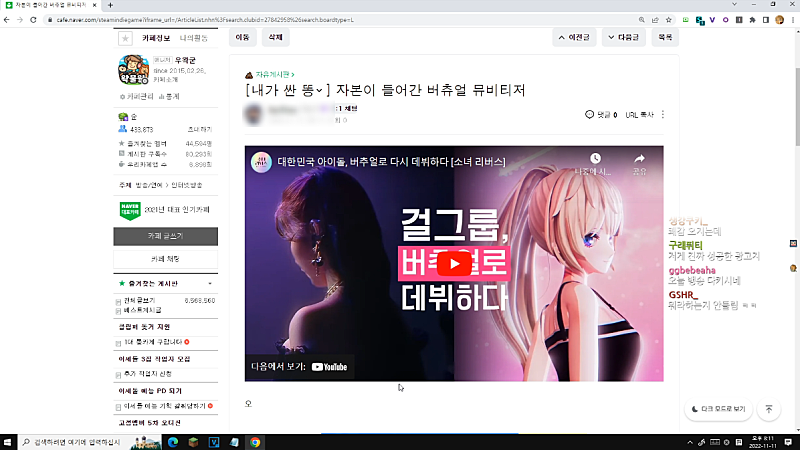Click the page vertical scrollbar
The height and width of the screenshot is (450, 800).
click(797, 107)
